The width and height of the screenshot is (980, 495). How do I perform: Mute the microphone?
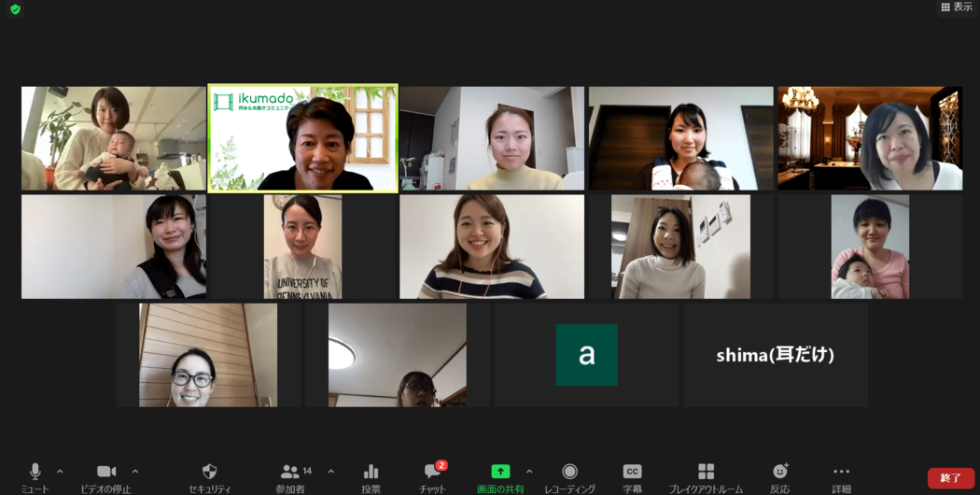(35, 473)
